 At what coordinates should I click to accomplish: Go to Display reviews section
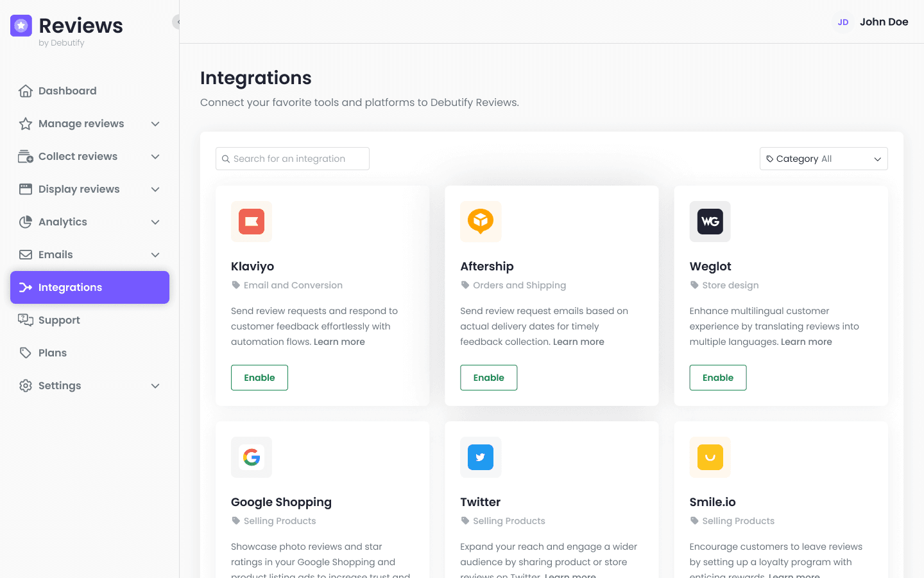pos(90,189)
